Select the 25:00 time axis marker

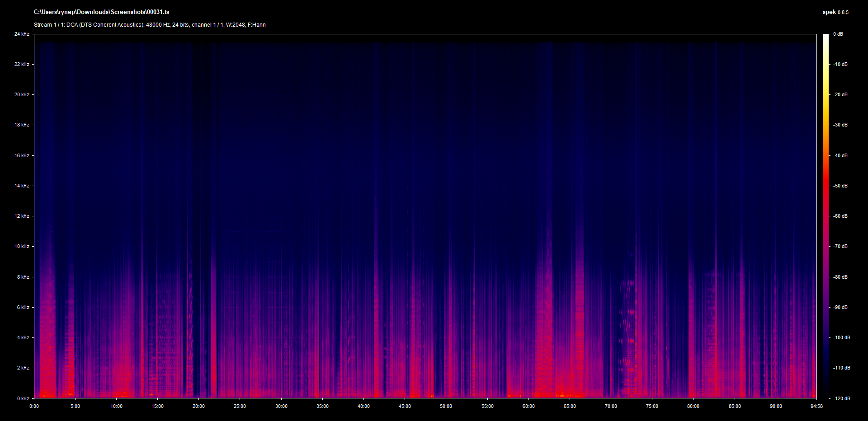[240, 406]
